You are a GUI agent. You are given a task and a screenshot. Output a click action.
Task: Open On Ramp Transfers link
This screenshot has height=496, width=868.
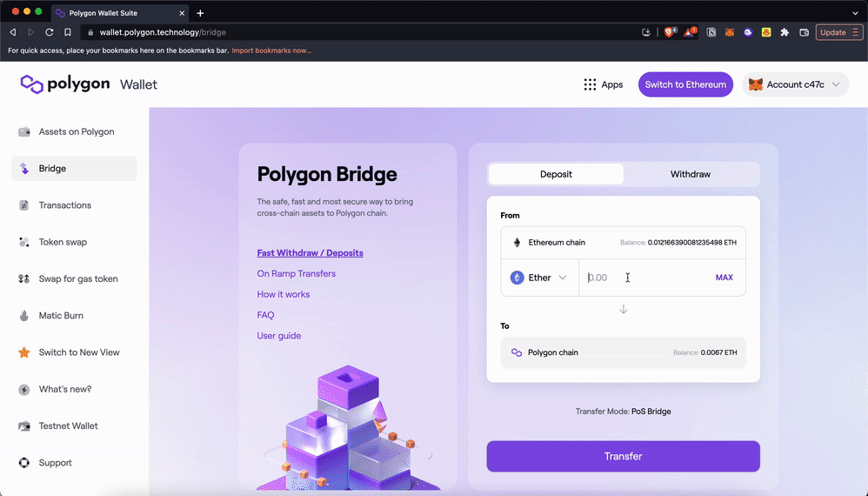[297, 273]
